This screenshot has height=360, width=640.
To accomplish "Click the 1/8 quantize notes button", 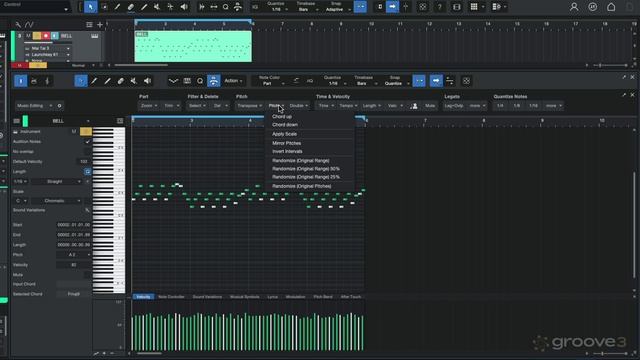I will (517, 106).
